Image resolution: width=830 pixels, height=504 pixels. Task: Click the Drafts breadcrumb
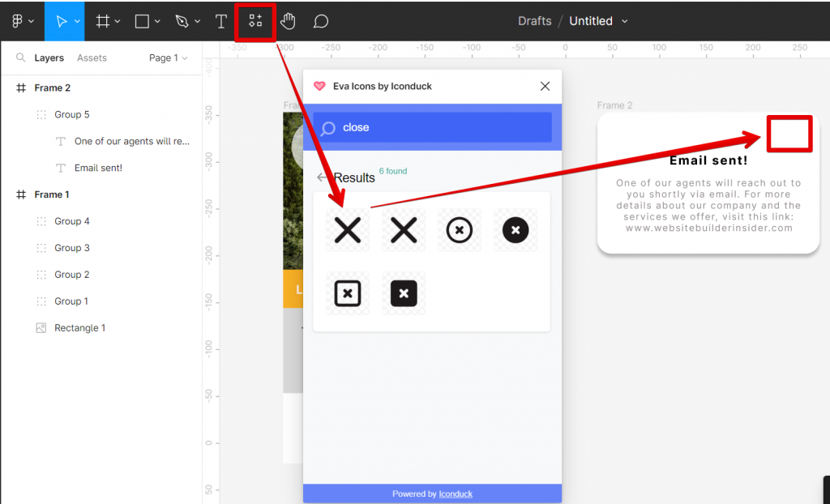click(x=534, y=20)
